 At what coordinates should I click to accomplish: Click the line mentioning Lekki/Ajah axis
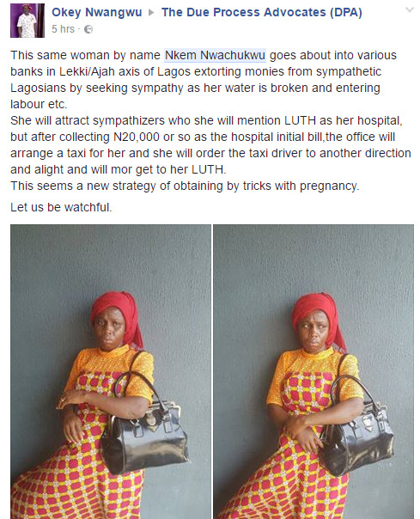tap(196, 71)
